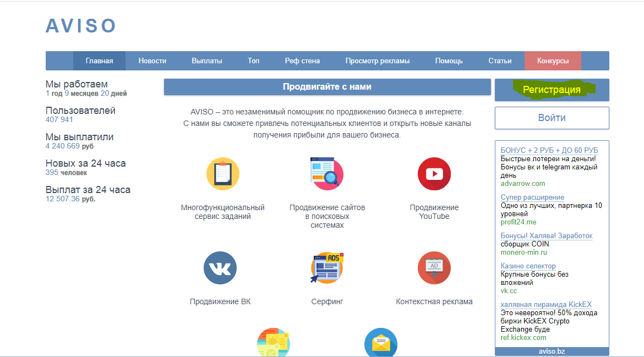Click the сборщик COIN ad text
644x357 pixels.
click(525, 244)
